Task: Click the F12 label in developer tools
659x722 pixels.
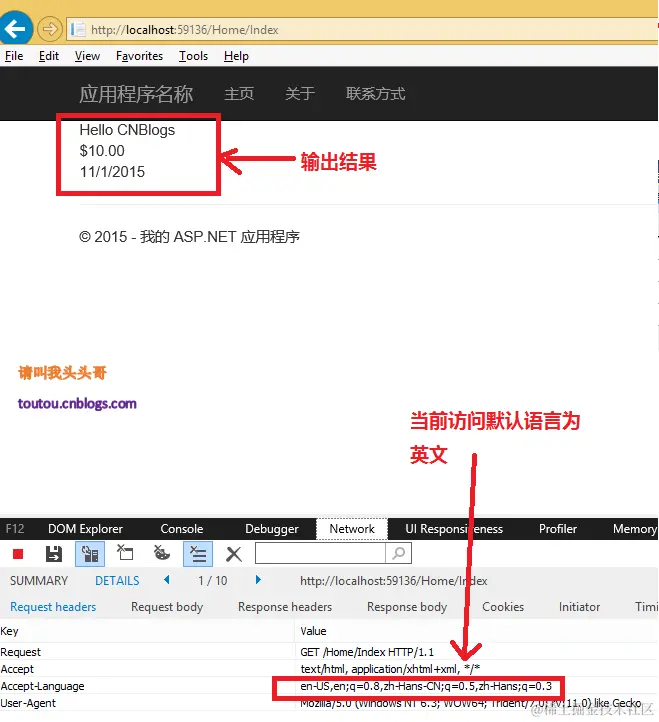Action: 14,529
